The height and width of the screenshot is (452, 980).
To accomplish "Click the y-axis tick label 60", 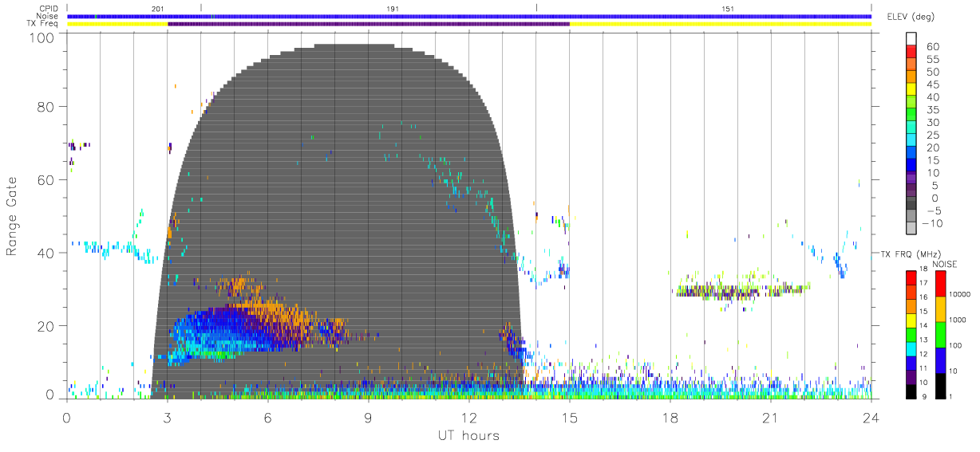I will tap(47, 179).
